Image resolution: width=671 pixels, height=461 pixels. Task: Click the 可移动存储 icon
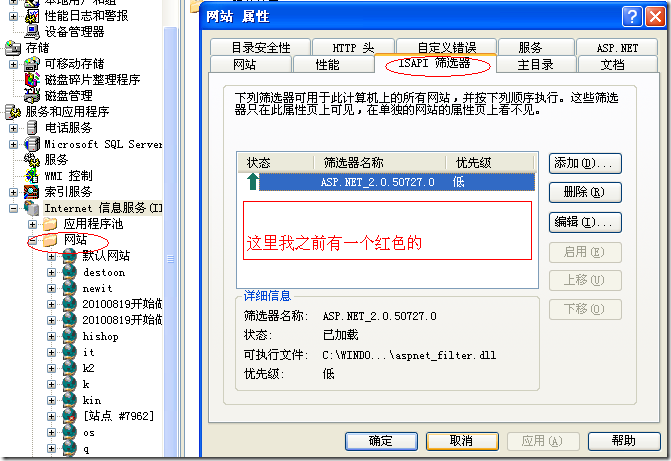[32, 64]
